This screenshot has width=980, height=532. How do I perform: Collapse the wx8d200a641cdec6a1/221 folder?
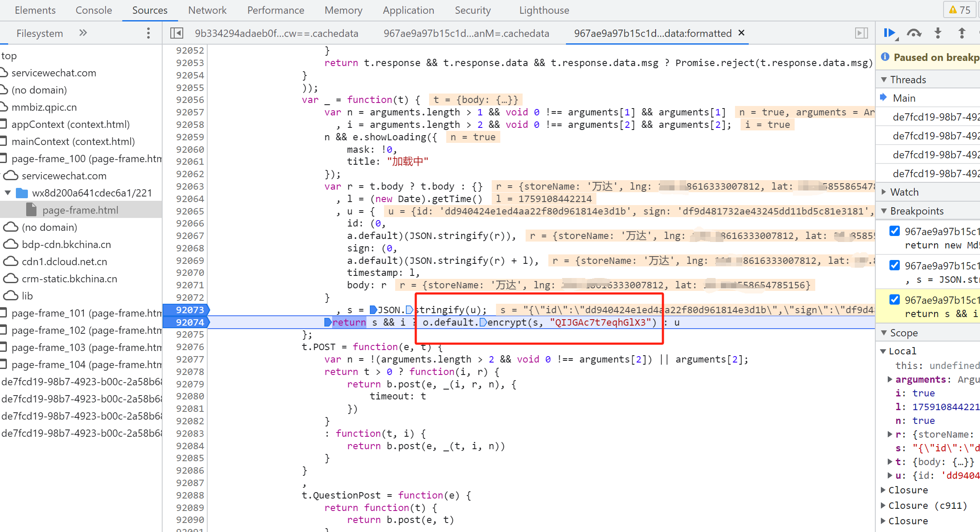pos(8,193)
